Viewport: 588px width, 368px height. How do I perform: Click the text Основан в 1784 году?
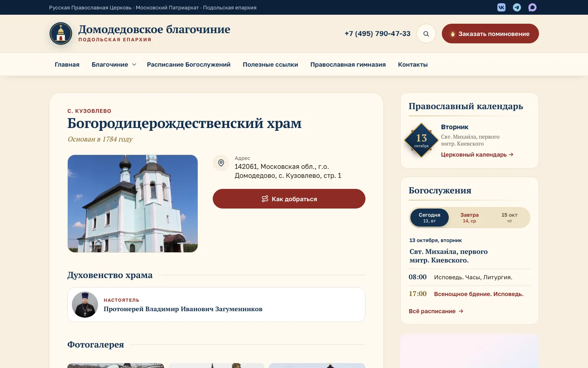(100, 139)
